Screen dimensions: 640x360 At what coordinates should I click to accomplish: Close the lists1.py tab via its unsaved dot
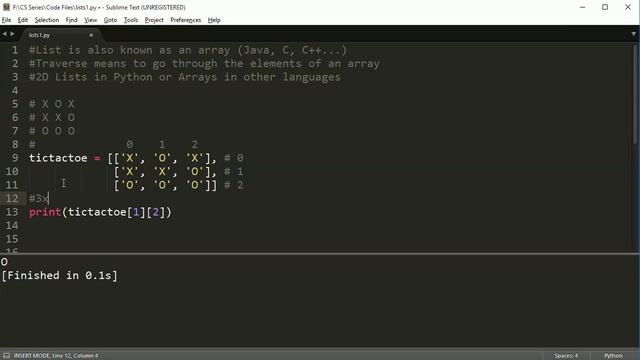[91, 35]
